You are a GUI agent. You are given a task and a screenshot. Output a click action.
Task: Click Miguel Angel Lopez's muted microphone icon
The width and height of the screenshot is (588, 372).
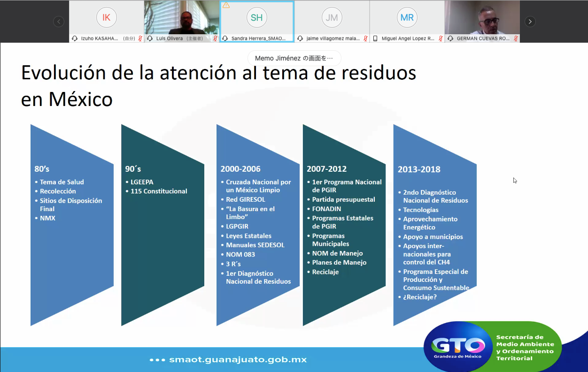[441, 38]
